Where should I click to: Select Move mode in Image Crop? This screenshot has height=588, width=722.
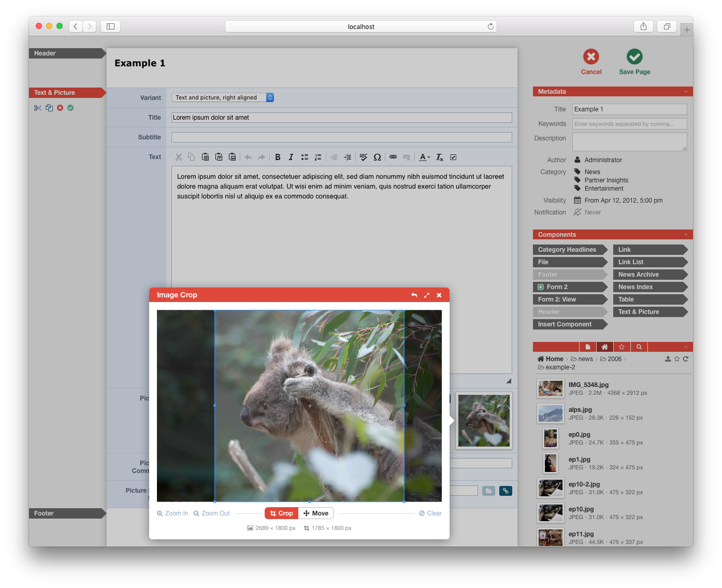coord(316,513)
